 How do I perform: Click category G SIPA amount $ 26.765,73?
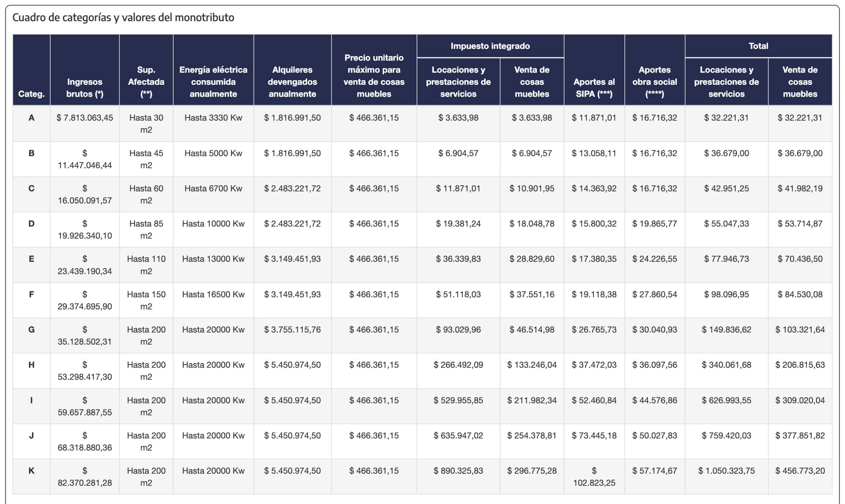pyautogui.click(x=594, y=330)
